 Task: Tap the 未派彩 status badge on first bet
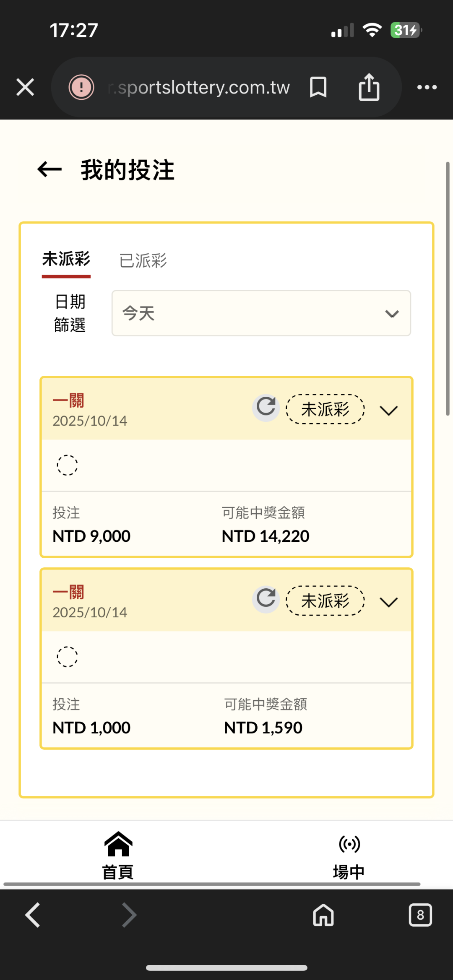pos(325,409)
